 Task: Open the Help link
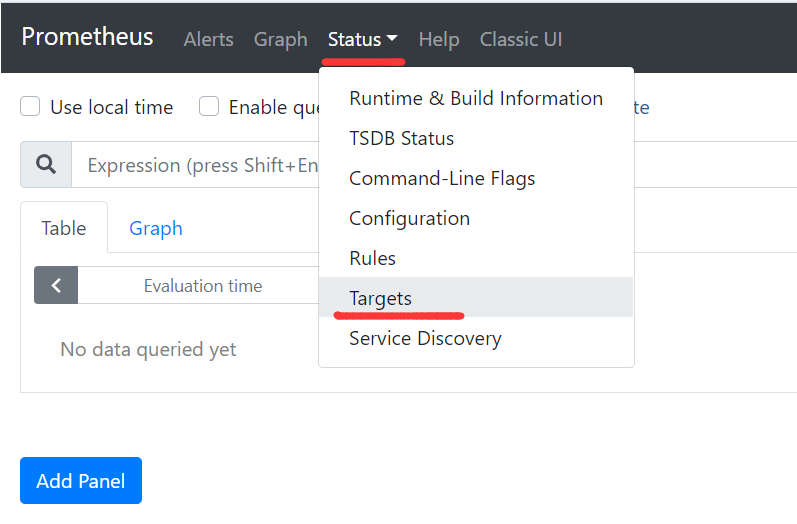pyautogui.click(x=439, y=39)
